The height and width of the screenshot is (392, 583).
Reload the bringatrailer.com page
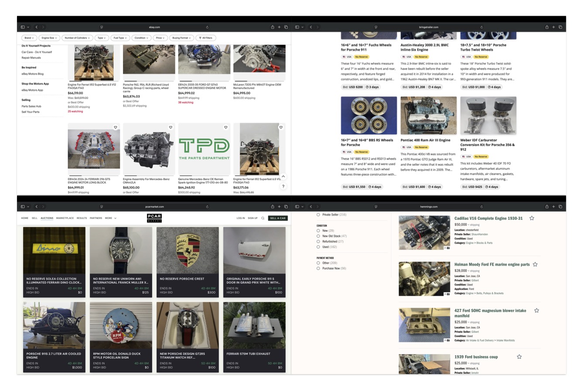point(481,27)
